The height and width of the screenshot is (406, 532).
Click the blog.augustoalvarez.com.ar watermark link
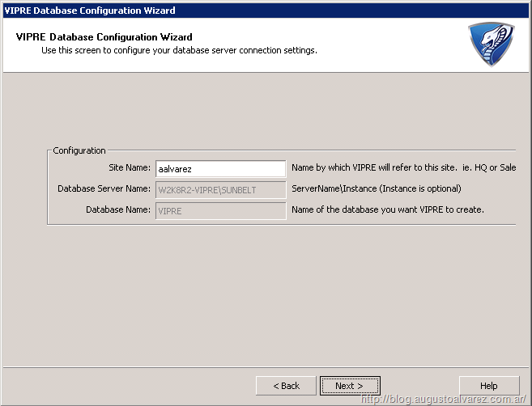point(444,400)
